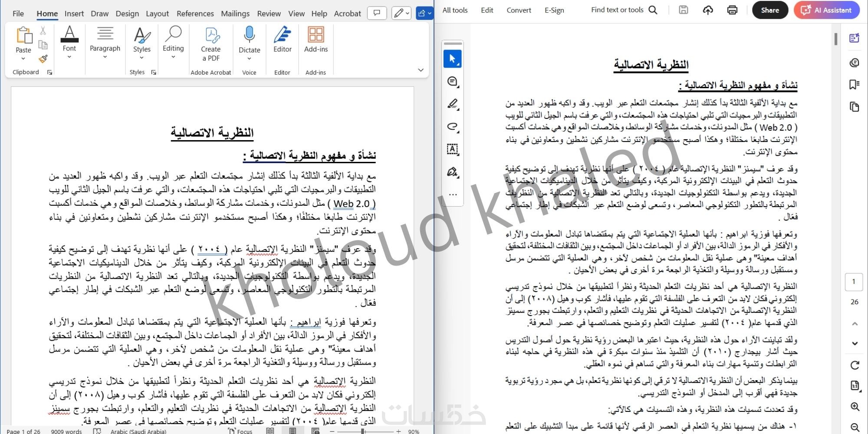Open the Comments panel on Acrobat right rail
This screenshot has width=868, height=434.
(x=855, y=63)
